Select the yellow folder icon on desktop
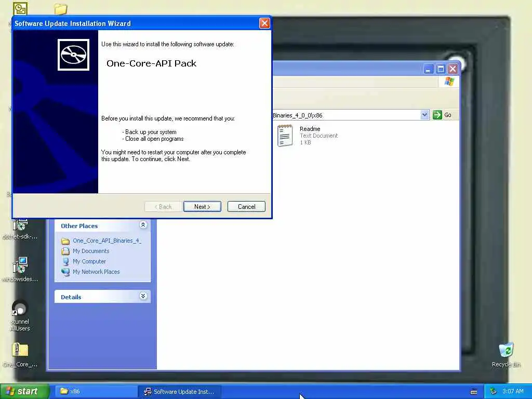This screenshot has height=399, width=532. pyautogui.click(x=61, y=8)
